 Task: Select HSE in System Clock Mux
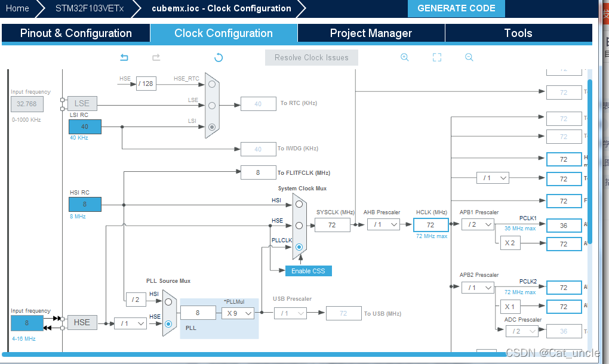coord(299,226)
